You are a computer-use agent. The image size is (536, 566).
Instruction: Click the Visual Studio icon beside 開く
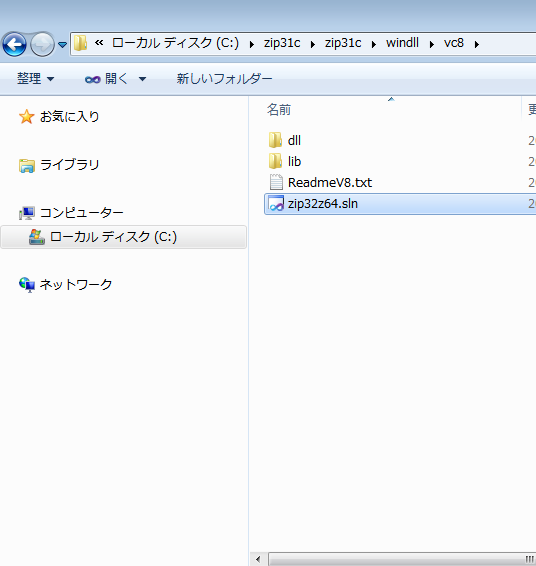[x=92, y=79]
